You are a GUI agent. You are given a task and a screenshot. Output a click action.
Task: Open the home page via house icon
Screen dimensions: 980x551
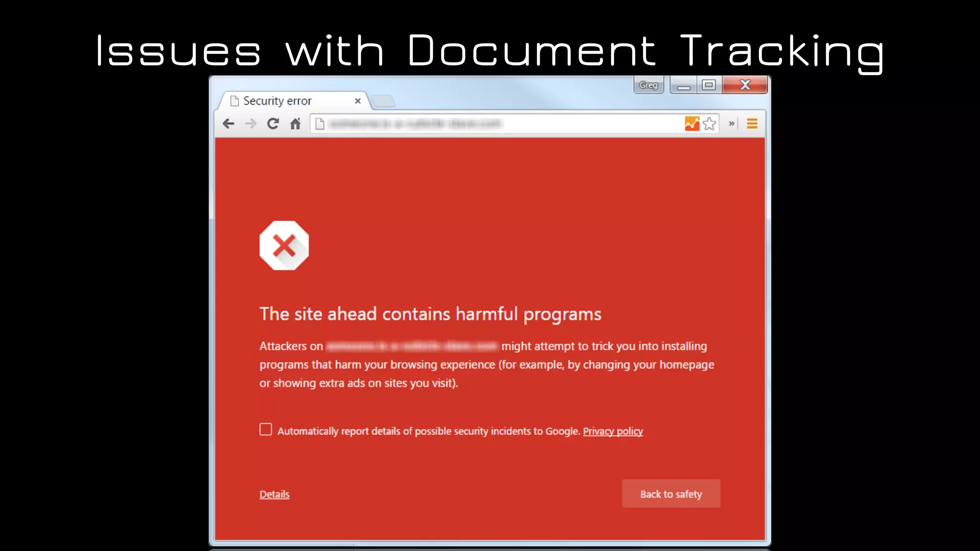tap(295, 124)
